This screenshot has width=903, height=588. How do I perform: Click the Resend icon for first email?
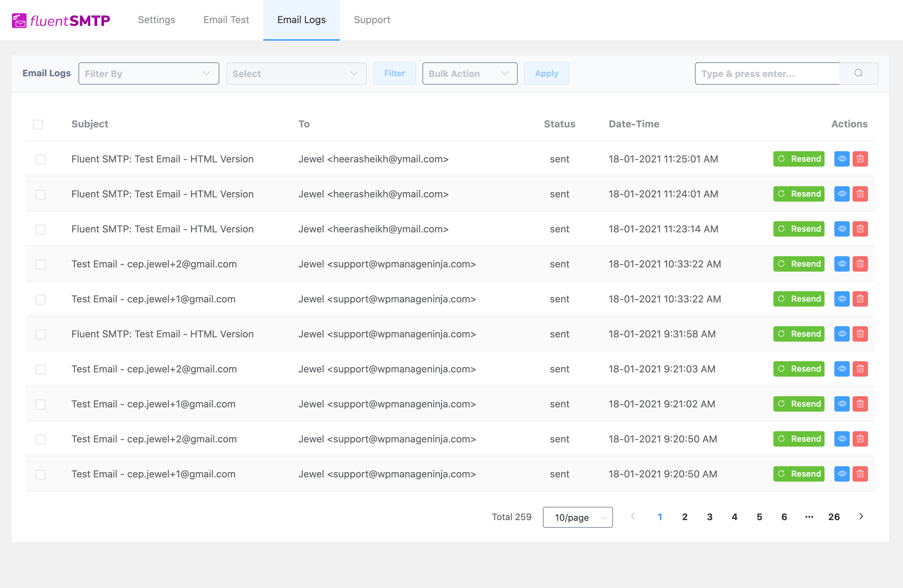[x=798, y=158]
